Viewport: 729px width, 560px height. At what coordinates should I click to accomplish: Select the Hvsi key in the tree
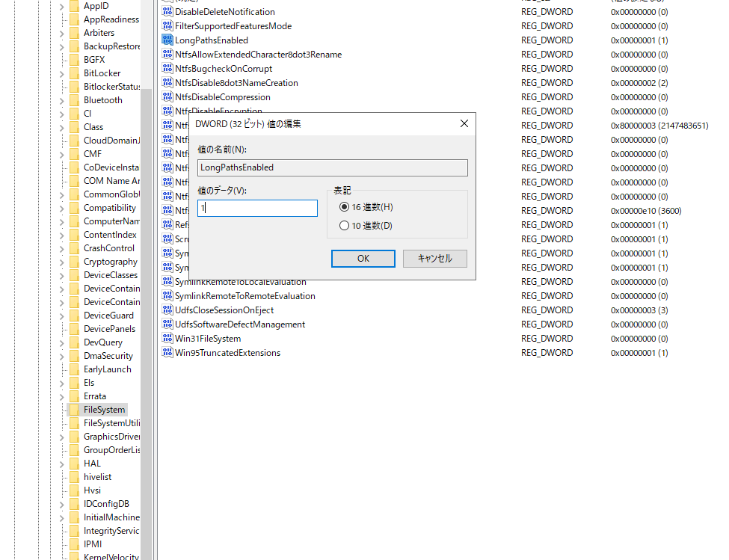(x=92, y=490)
